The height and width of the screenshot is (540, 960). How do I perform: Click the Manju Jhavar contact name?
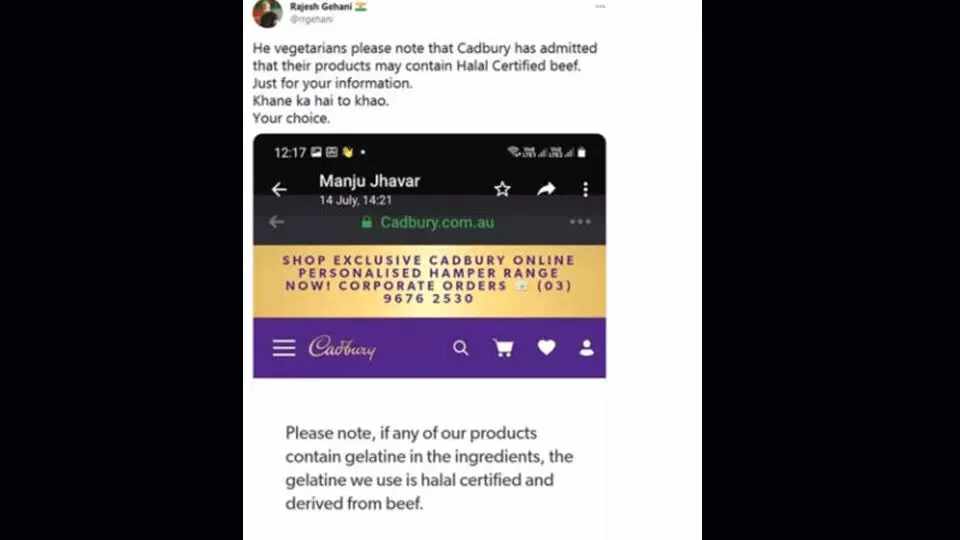[x=369, y=181]
